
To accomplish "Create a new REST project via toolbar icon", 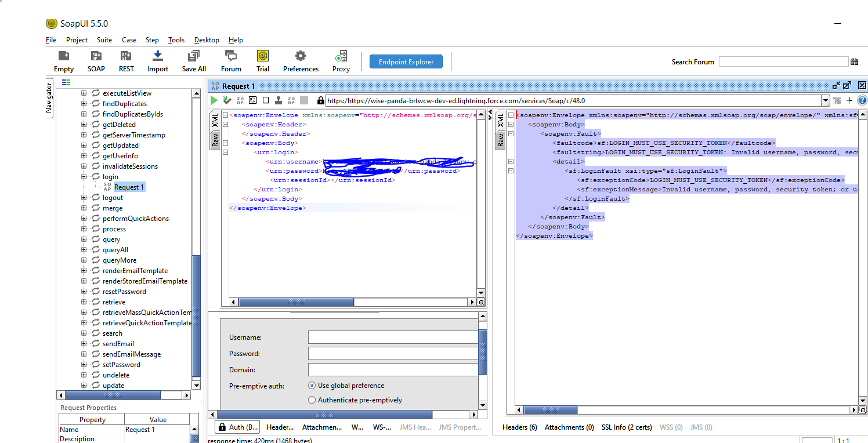I will (x=126, y=60).
